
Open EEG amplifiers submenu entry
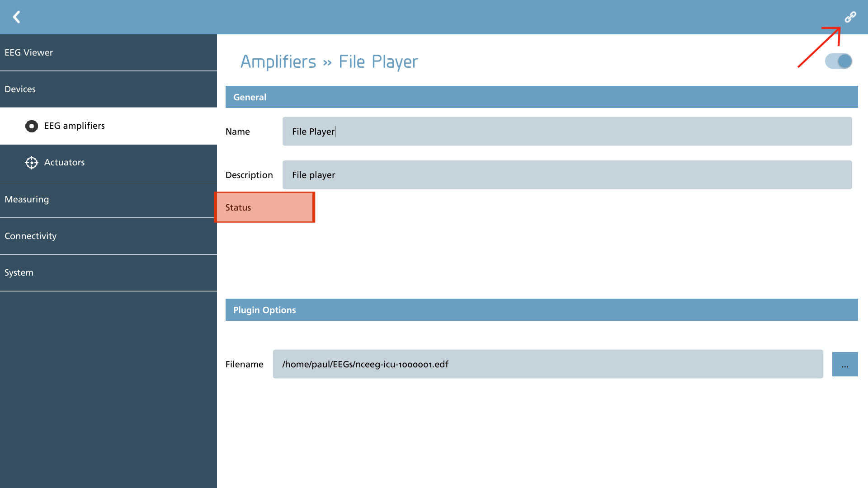pos(108,126)
